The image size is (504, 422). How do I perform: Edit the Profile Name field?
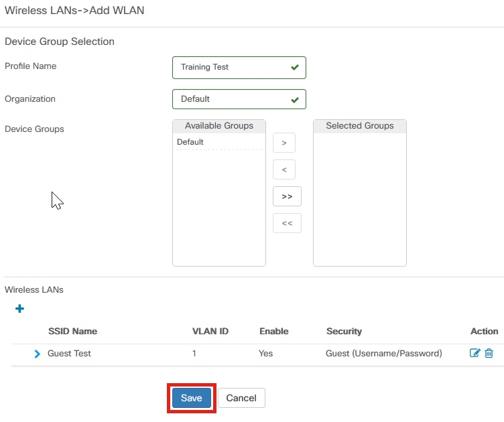239,68
